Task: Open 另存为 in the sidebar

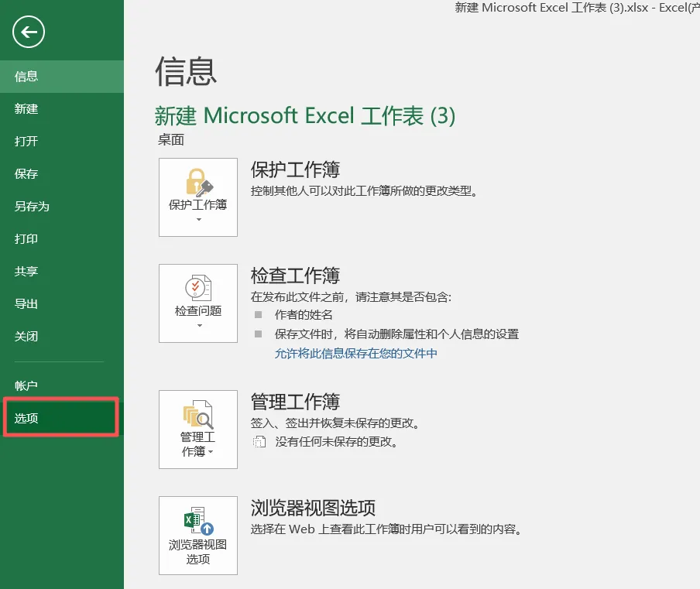Action: (x=62, y=207)
